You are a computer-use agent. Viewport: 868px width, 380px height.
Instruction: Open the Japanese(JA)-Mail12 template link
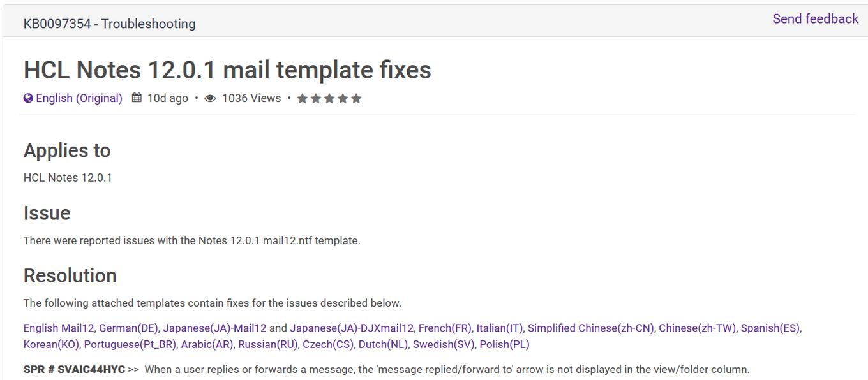[214, 328]
